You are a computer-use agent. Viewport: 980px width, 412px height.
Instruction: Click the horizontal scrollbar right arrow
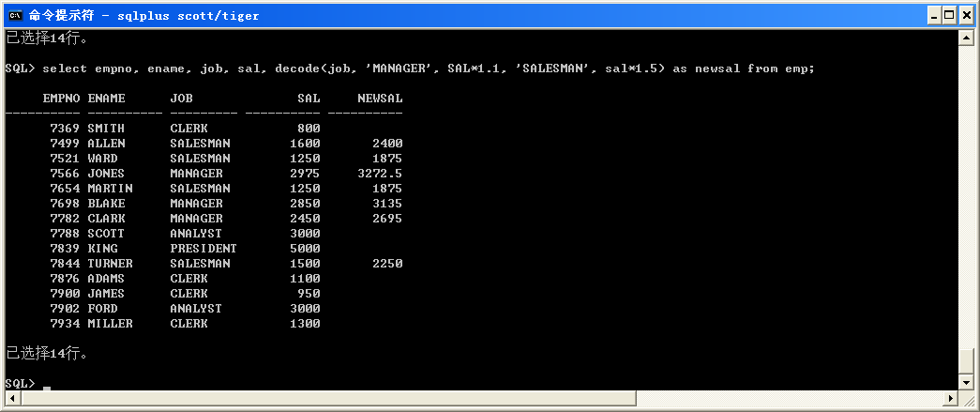(950, 399)
